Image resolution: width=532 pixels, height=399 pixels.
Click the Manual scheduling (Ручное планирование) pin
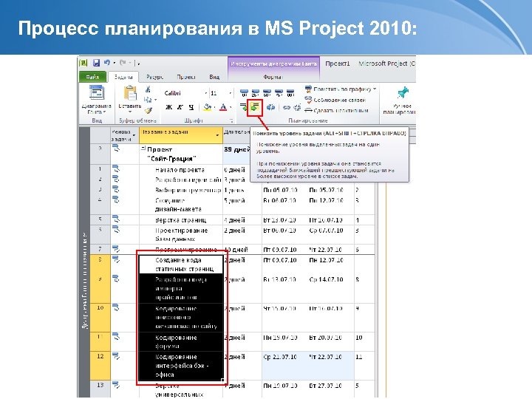click(402, 93)
